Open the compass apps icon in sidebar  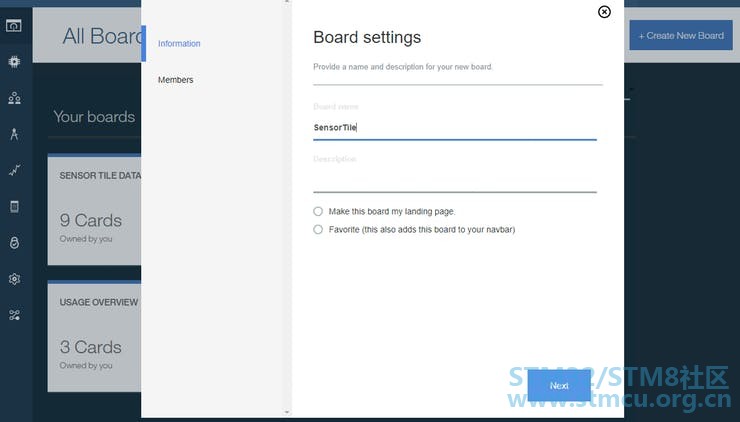click(x=14, y=134)
